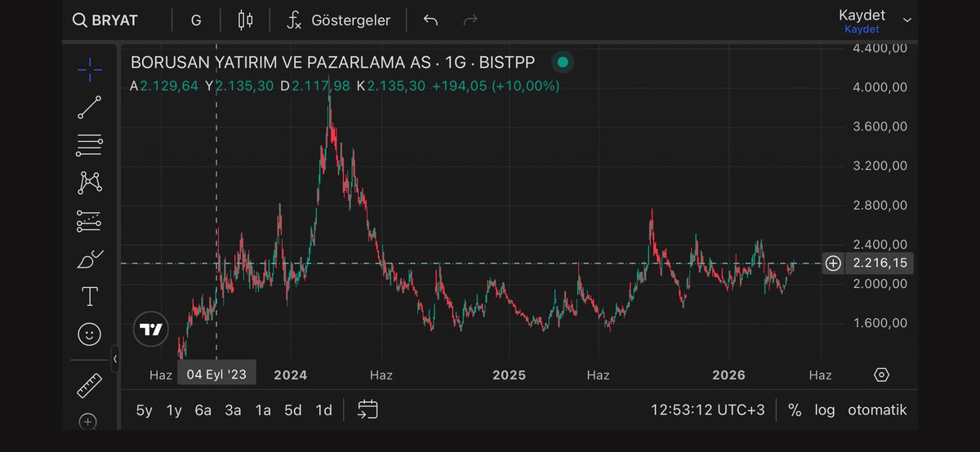Select the trend line drawing tool

pyautogui.click(x=90, y=108)
